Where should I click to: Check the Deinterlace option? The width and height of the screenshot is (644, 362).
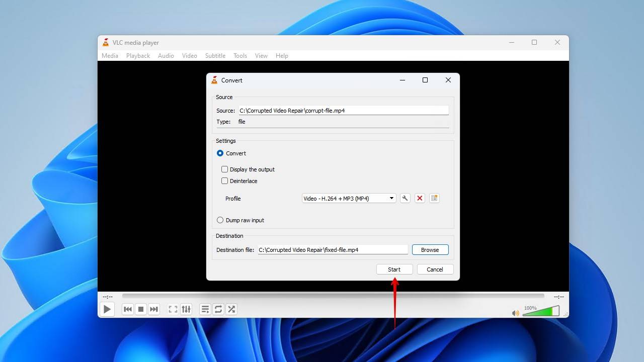[225, 181]
